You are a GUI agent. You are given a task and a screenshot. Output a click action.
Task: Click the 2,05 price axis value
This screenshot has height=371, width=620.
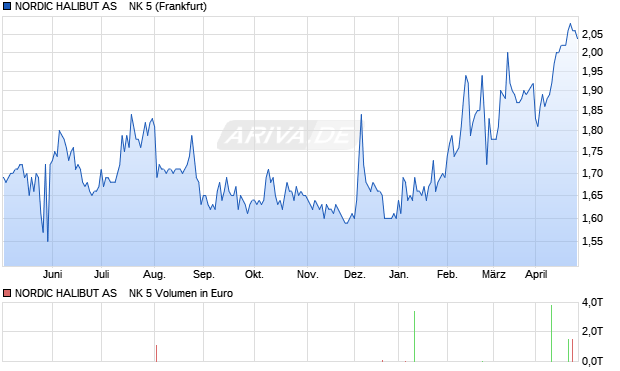tap(592, 34)
